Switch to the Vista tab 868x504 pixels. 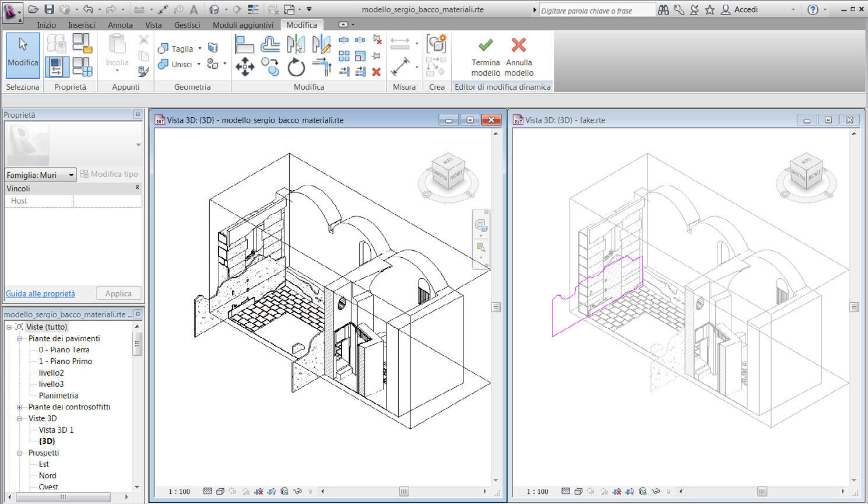coord(153,25)
